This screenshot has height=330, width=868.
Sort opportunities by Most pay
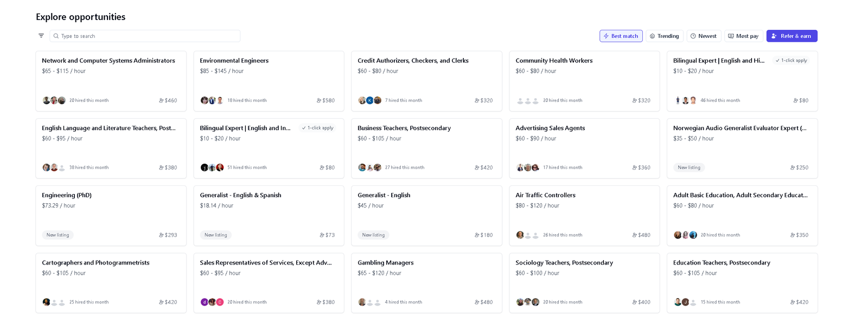tap(743, 36)
